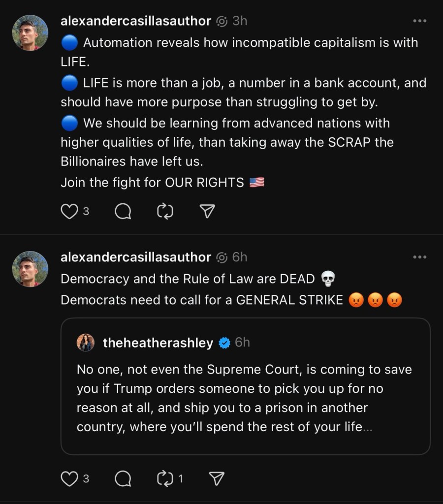This screenshot has width=443, height=504.
Task: Share the GENERAL STRIKE post
Action: coord(217,478)
